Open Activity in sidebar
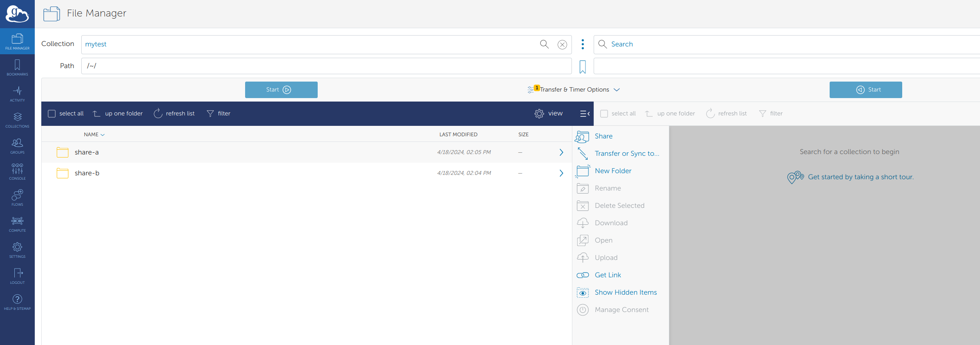 [x=17, y=93]
